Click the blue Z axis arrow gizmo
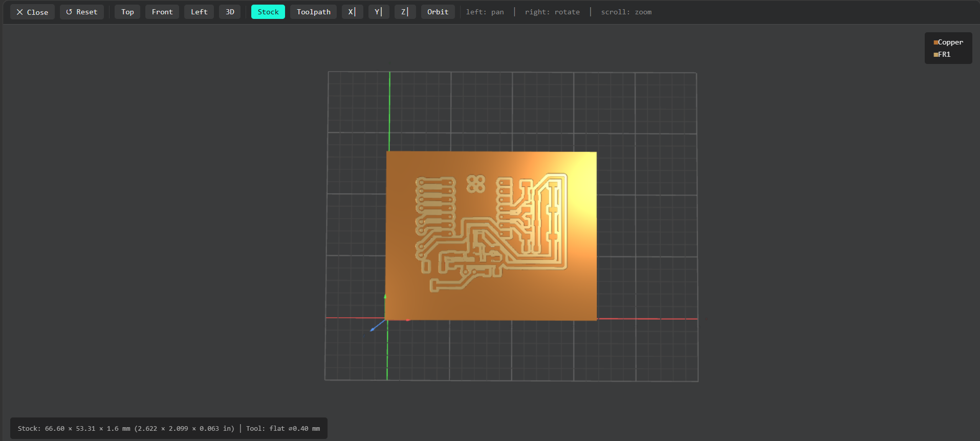Viewport: 980px width, 441px height. 377,325
